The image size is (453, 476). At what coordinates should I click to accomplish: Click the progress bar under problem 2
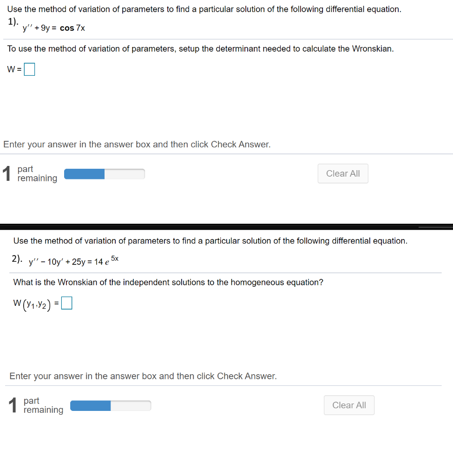click(111, 405)
